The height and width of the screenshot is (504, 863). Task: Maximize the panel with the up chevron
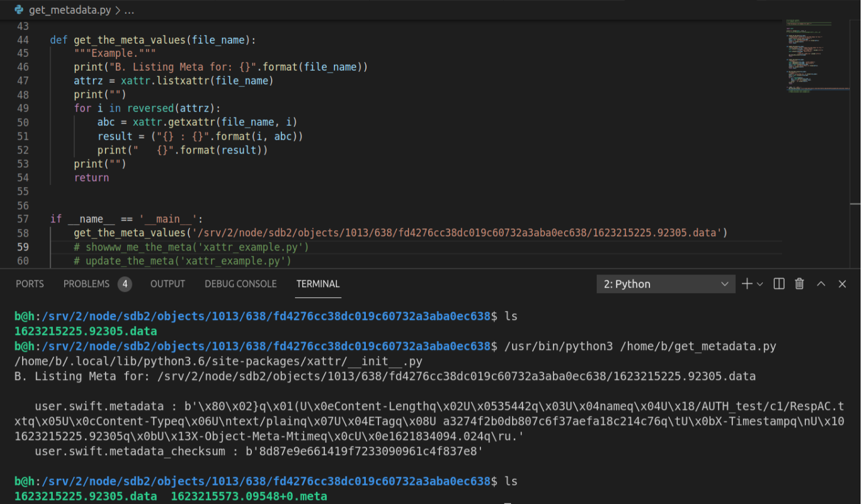tap(821, 284)
